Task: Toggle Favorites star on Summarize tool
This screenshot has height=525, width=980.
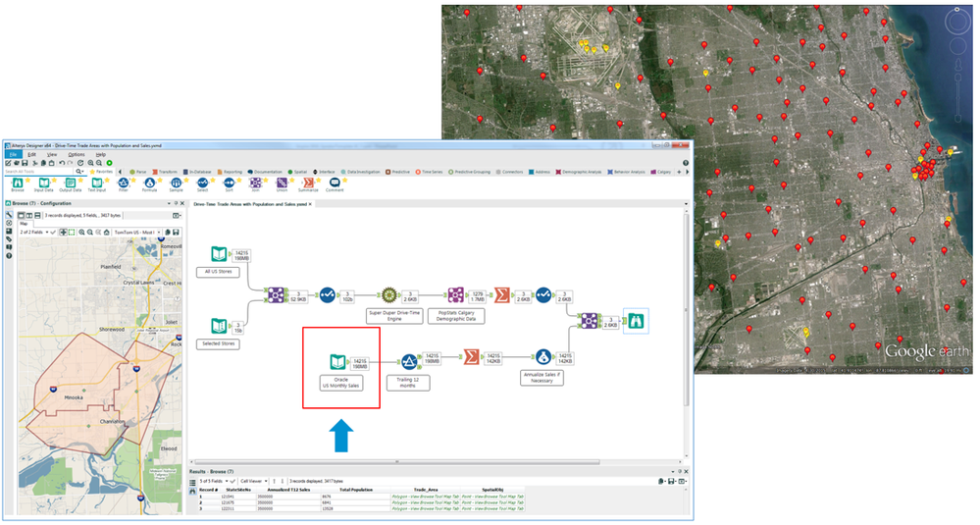Action: point(318,180)
